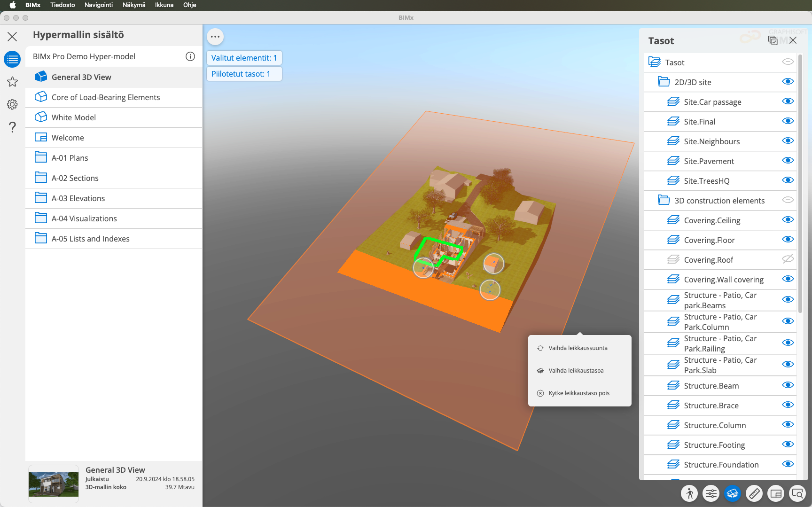The image size is (812, 507).
Task: Hide the Site.TreesHQ layer
Action: [788, 180]
